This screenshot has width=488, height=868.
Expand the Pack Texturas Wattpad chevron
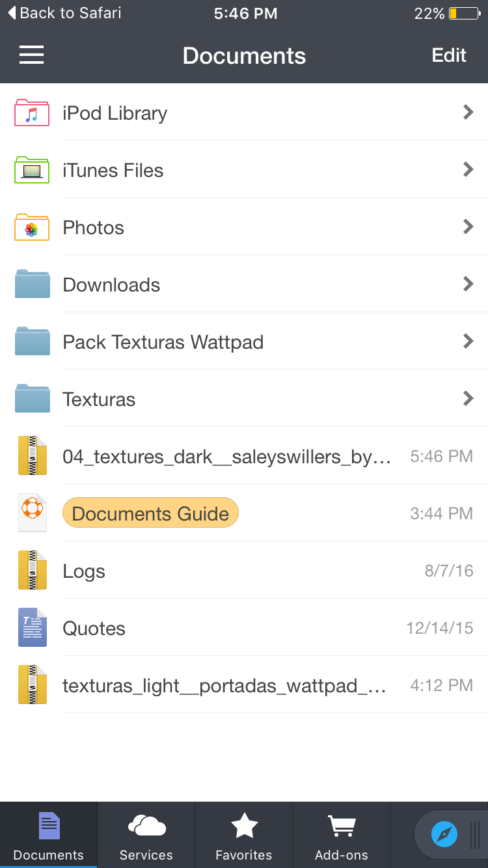tap(468, 341)
